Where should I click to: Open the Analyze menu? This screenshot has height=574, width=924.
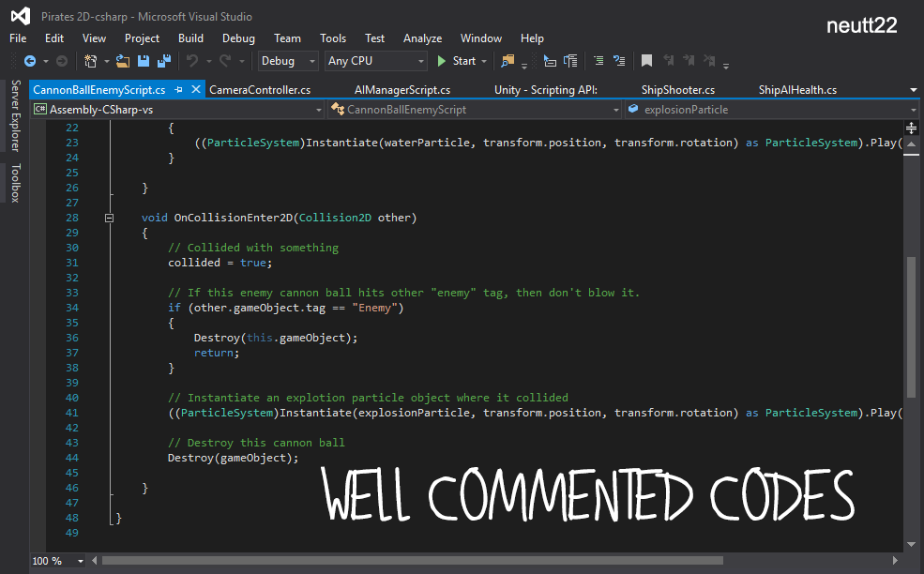click(x=422, y=38)
